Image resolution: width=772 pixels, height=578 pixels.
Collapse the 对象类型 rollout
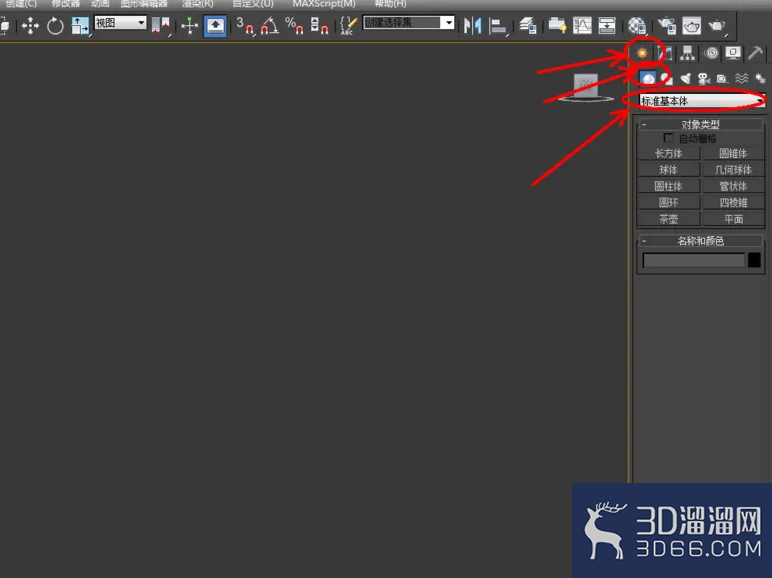coord(701,125)
